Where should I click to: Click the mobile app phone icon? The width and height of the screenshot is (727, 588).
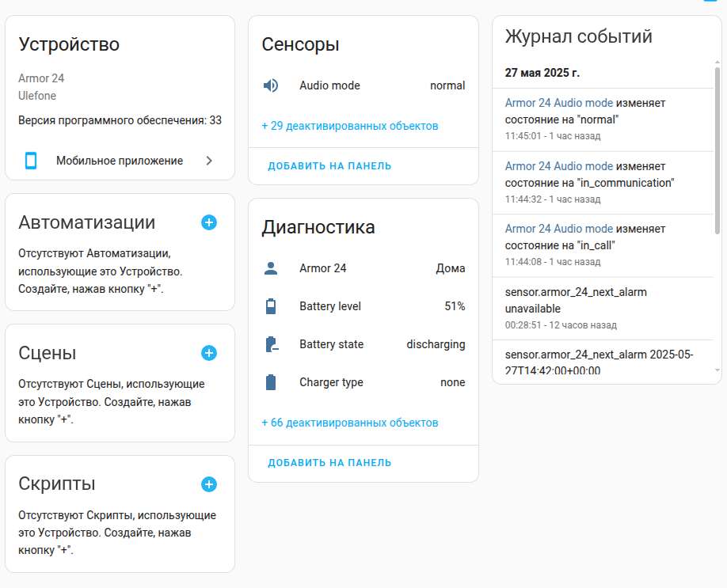(x=31, y=161)
